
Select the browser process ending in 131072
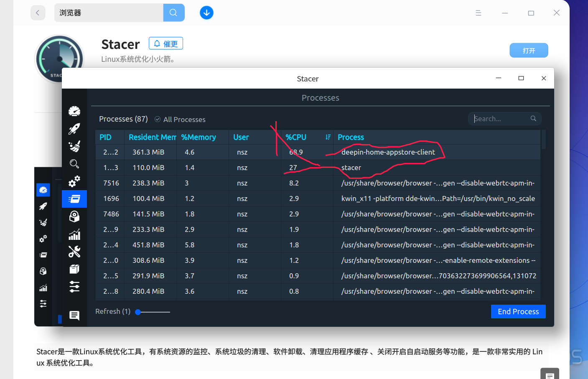coord(318,276)
